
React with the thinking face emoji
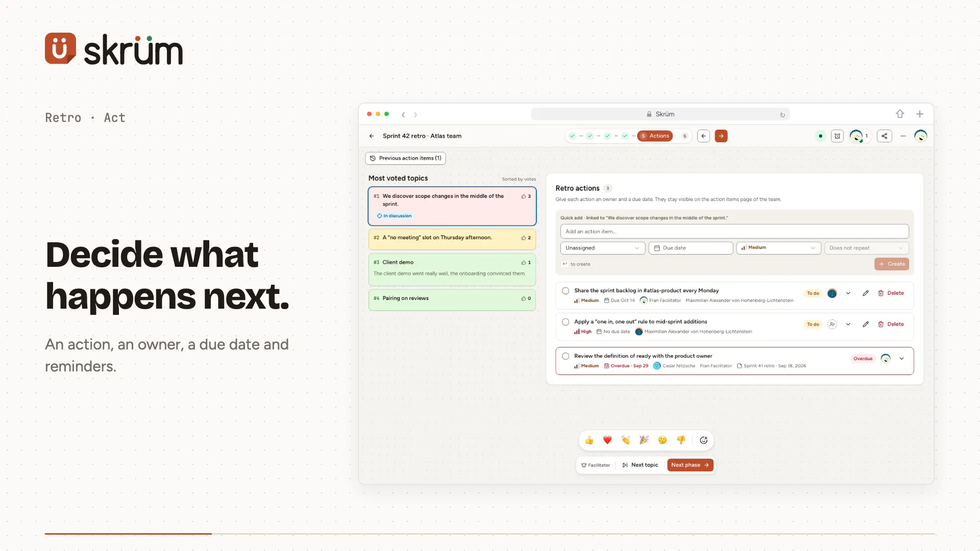click(663, 440)
